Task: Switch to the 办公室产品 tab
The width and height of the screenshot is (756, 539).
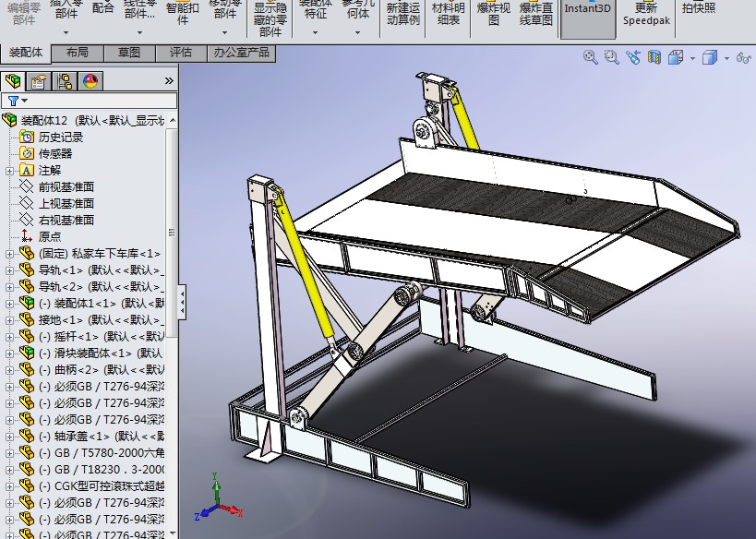Action: 242,53
